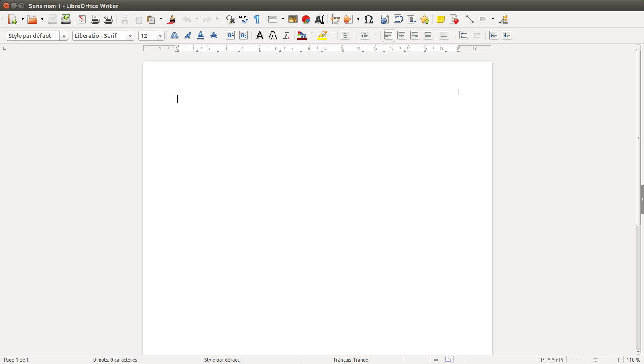Center the paragraph horizontally
Image resolution: width=644 pixels, height=364 pixels.
pyautogui.click(x=402, y=35)
